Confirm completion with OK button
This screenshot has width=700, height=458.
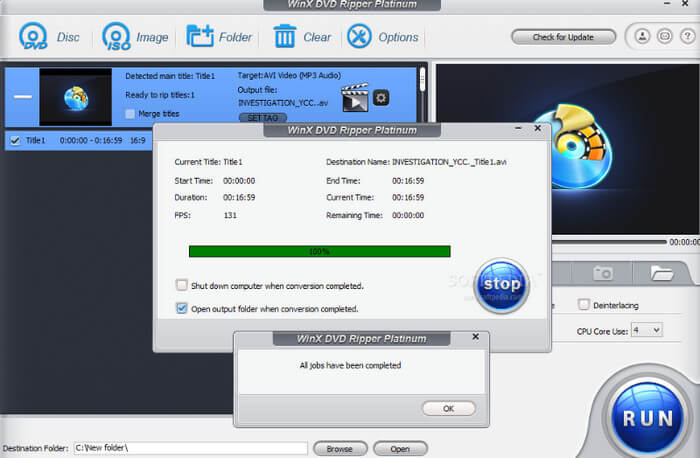pyautogui.click(x=449, y=408)
